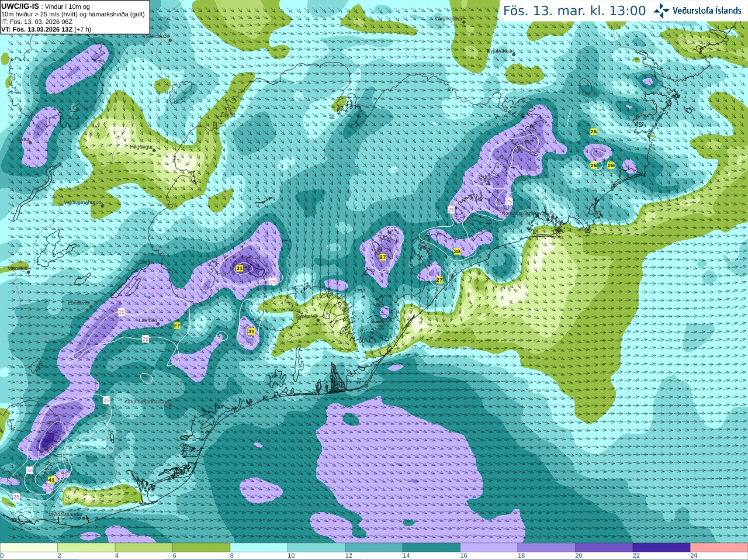Viewport: 748px width, 560px height.
Task: Pick the 16–18 m/s lavender legend swatch
Action: click(x=489, y=548)
